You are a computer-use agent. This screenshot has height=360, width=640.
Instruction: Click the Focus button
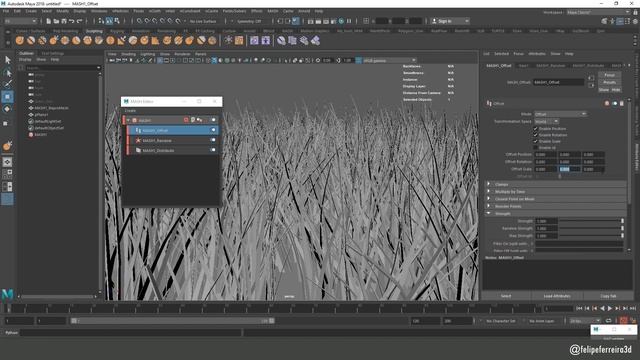click(x=609, y=75)
